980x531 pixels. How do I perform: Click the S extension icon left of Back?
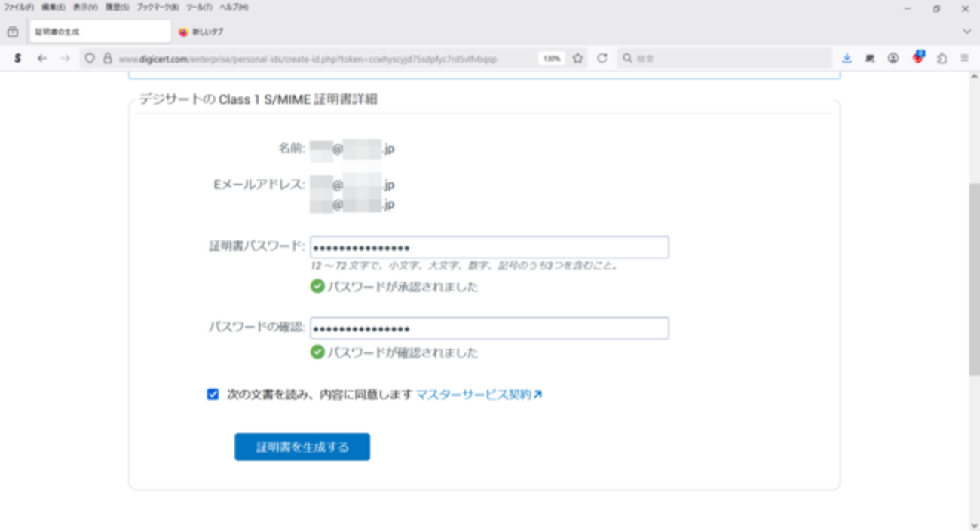pos(17,58)
